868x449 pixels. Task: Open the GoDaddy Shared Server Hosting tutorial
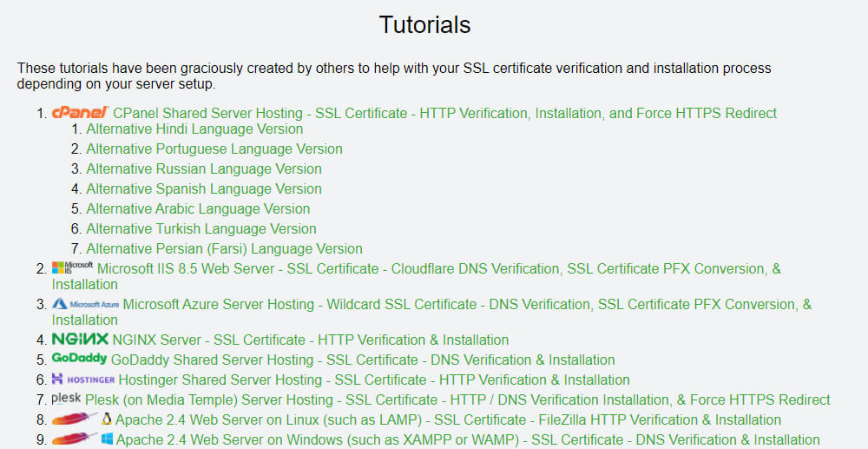(x=363, y=360)
